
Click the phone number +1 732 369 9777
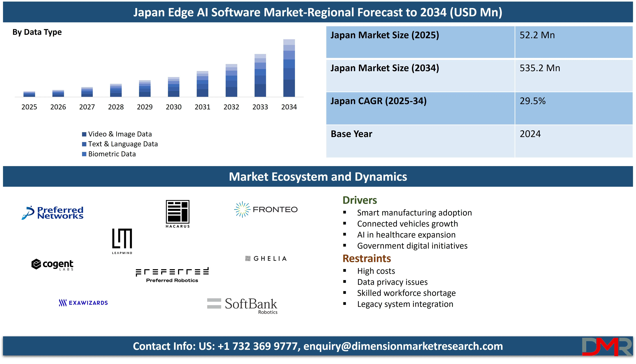pyautogui.click(x=257, y=346)
